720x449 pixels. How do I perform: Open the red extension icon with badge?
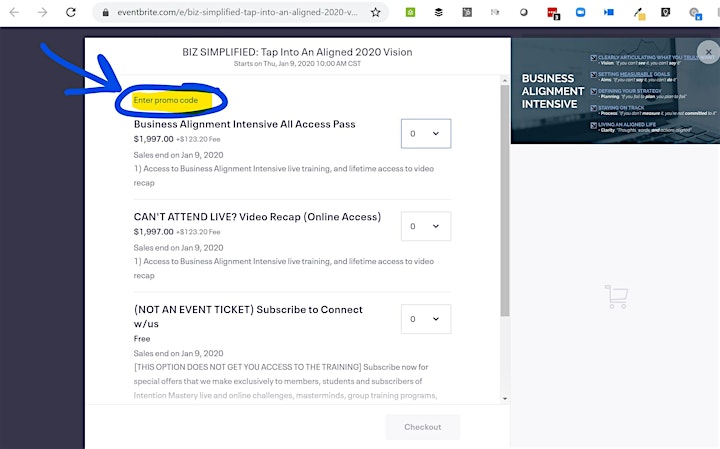pos(553,13)
